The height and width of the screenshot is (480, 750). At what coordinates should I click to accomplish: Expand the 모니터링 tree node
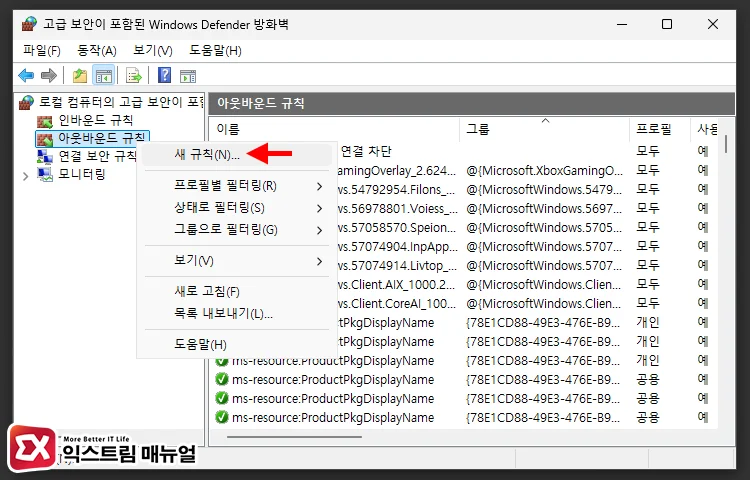(x=25, y=175)
